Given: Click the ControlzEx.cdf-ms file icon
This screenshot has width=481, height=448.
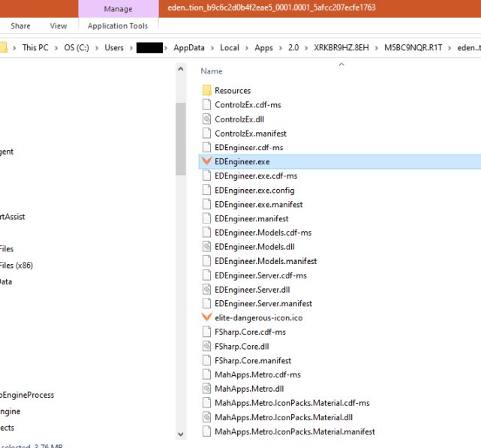Looking at the screenshot, I should coord(207,104).
